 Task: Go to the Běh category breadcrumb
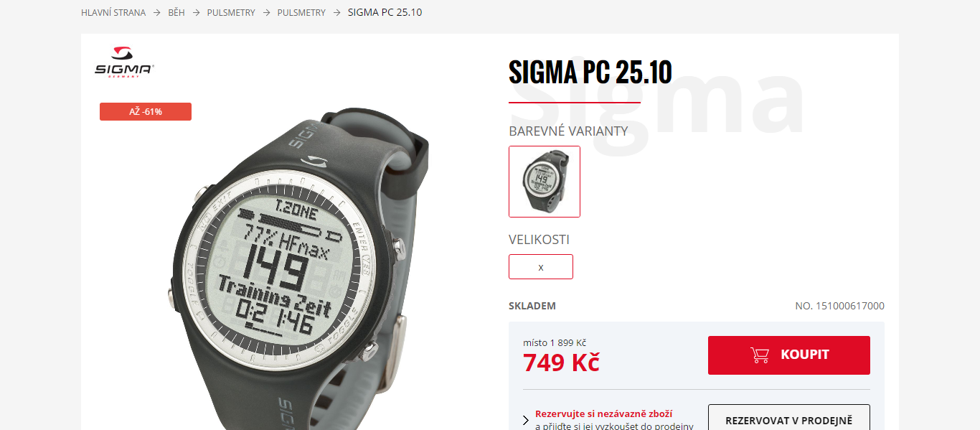[x=176, y=13]
